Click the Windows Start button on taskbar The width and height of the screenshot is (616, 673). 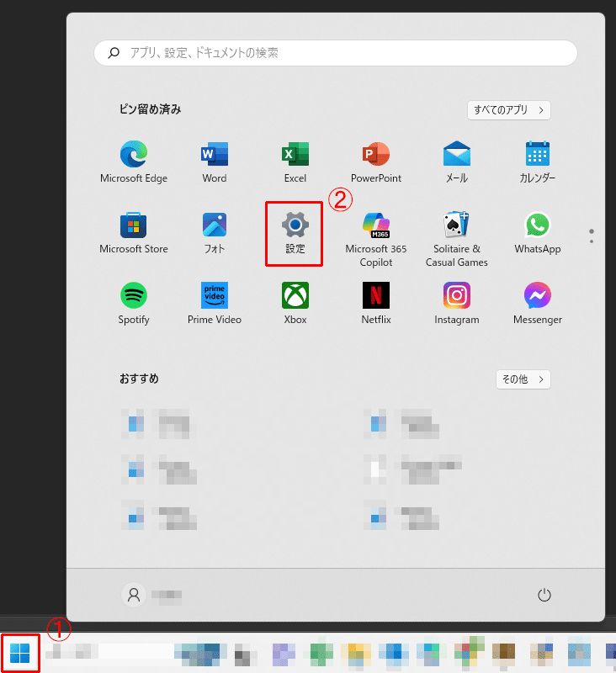point(19,653)
